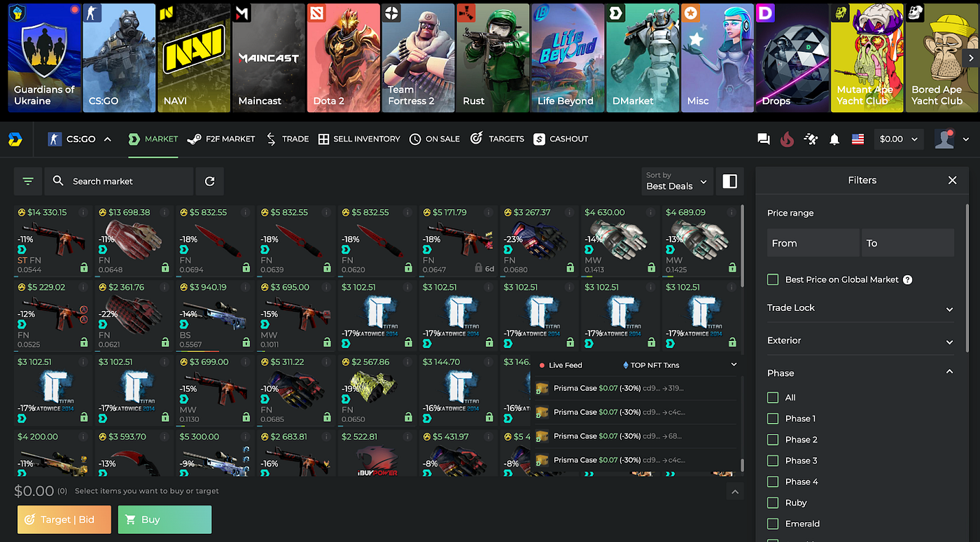
Task: Open info icon on $2 361.76 item
Action: point(164,287)
